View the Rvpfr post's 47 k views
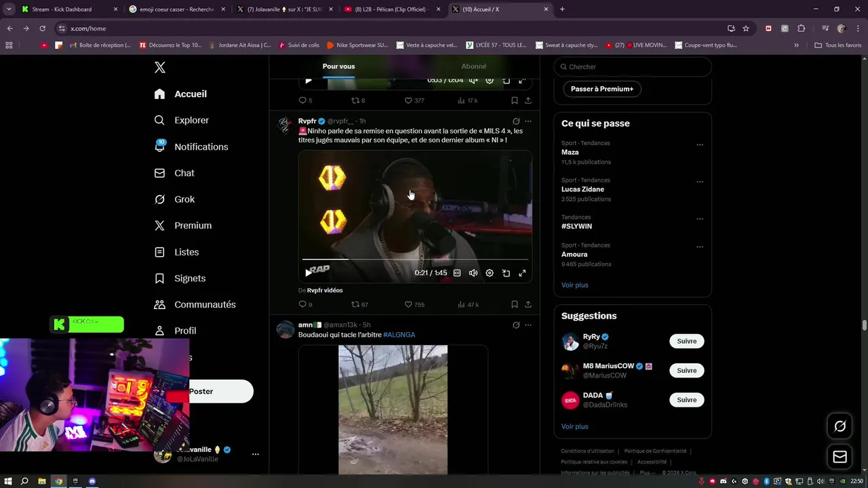Image resolution: width=868 pixels, height=488 pixels. coord(468,304)
